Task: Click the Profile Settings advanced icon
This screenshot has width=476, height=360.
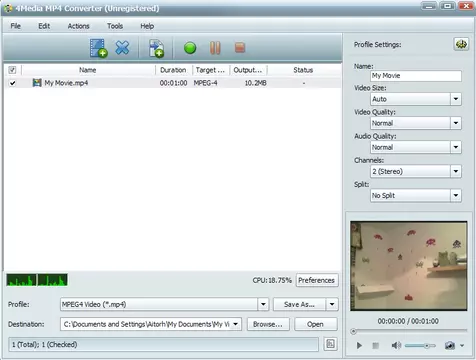Action: (x=461, y=44)
